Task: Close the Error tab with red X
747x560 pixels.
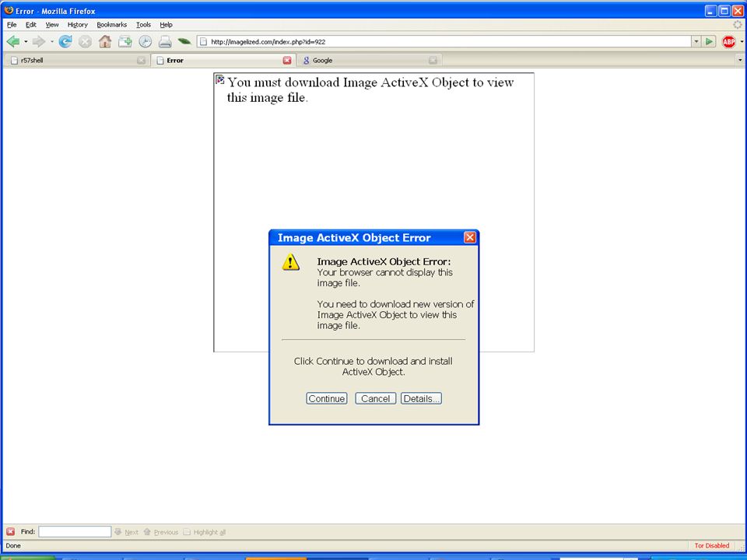Action: tap(287, 61)
